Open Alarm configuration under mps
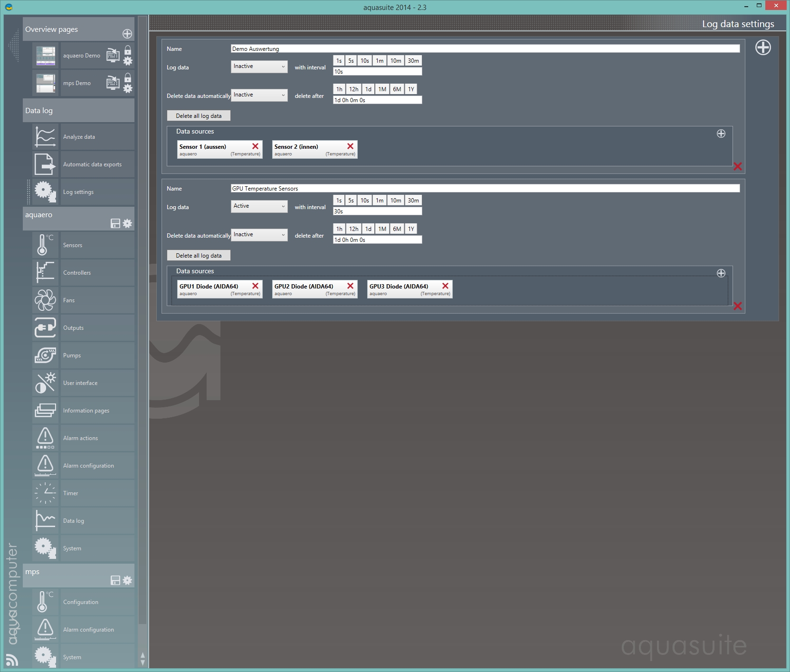The height and width of the screenshot is (672, 790). click(x=84, y=630)
